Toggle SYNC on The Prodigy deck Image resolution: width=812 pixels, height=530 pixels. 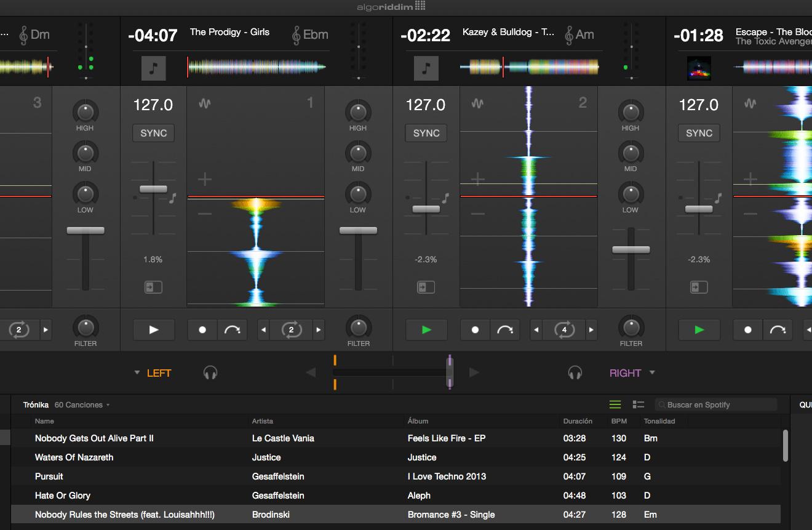[154, 133]
